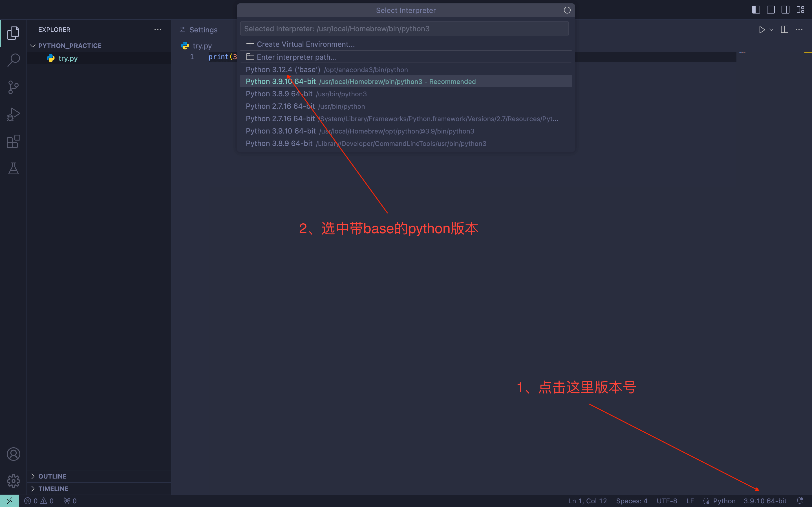The width and height of the screenshot is (812, 507).
Task: Open the Manage gear menu
Action: (x=14, y=481)
